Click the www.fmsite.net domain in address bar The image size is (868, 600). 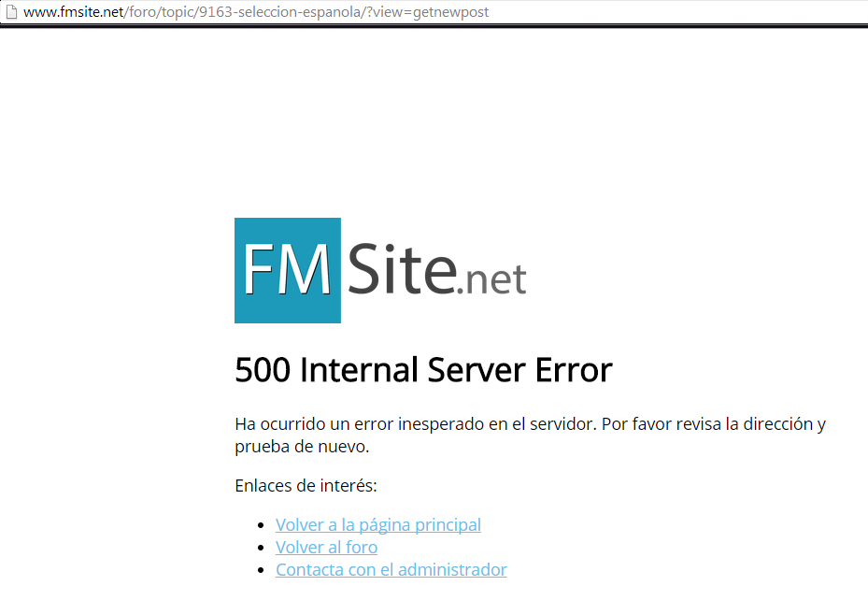coord(73,12)
